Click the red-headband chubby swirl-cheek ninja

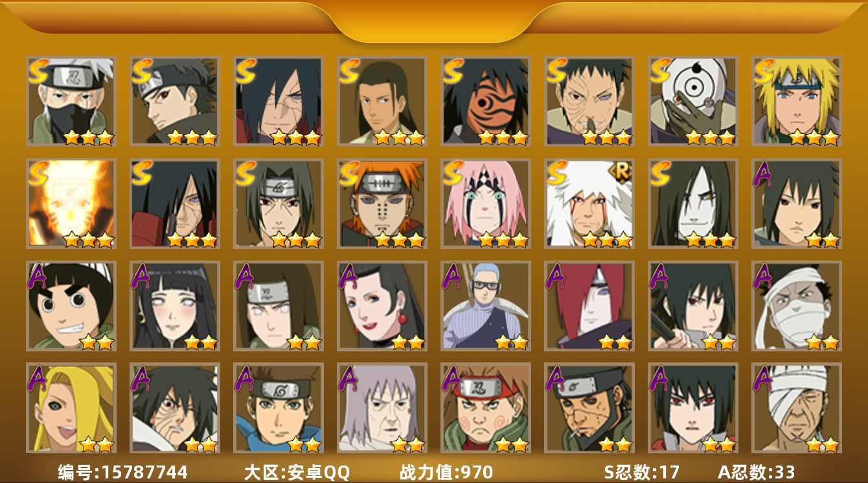(486, 408)
